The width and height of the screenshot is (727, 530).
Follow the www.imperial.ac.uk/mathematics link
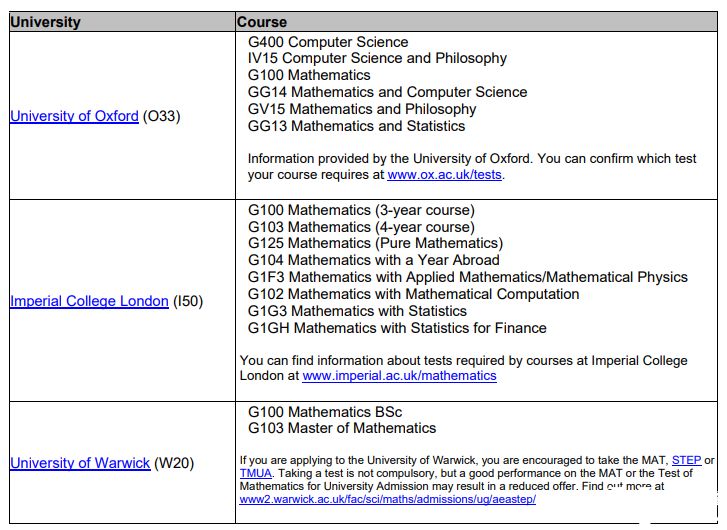click(399, 376)
